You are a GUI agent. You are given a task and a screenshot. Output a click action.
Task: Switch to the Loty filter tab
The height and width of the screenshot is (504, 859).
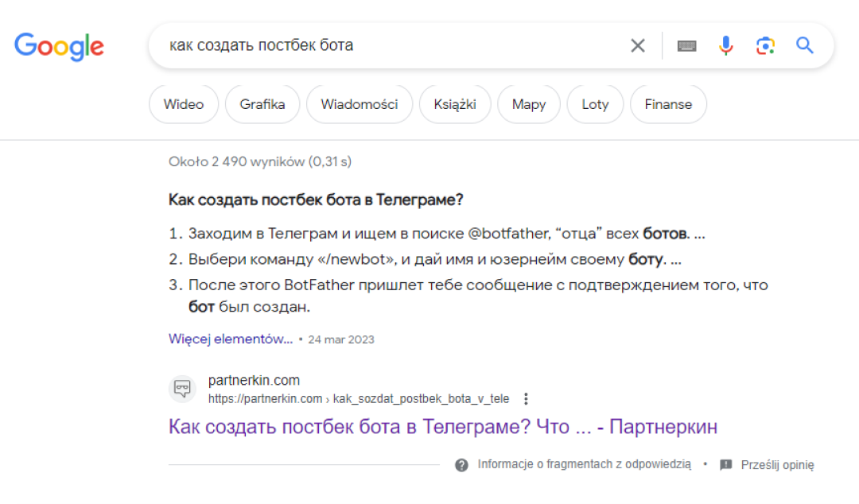point(595,104)
